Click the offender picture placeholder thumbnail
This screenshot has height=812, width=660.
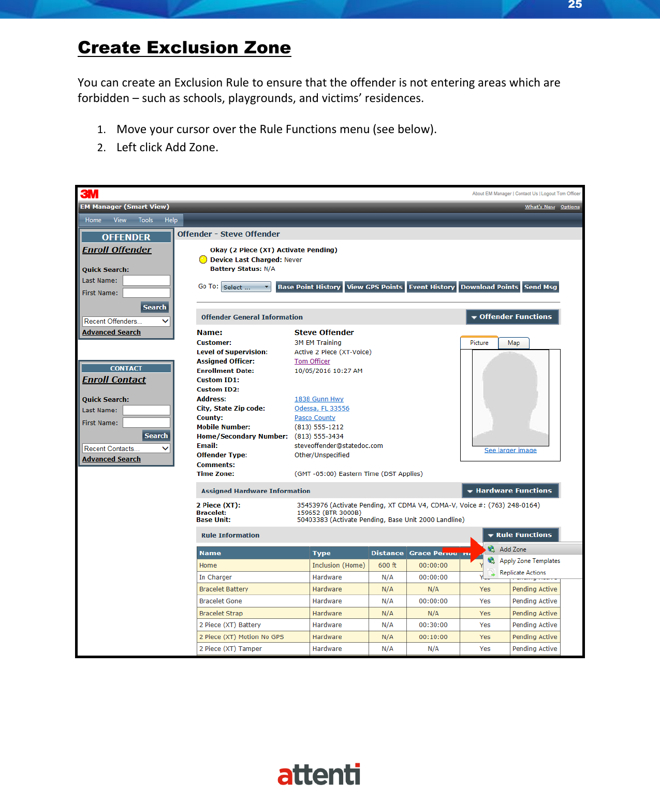pyautogui.click(x=510, y=398)
